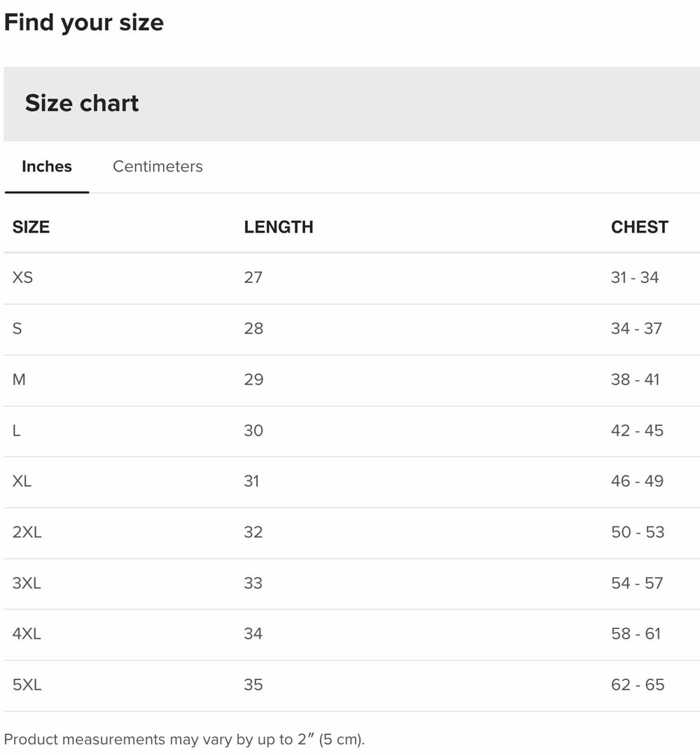Select the XL size row label

coord(22,481)
